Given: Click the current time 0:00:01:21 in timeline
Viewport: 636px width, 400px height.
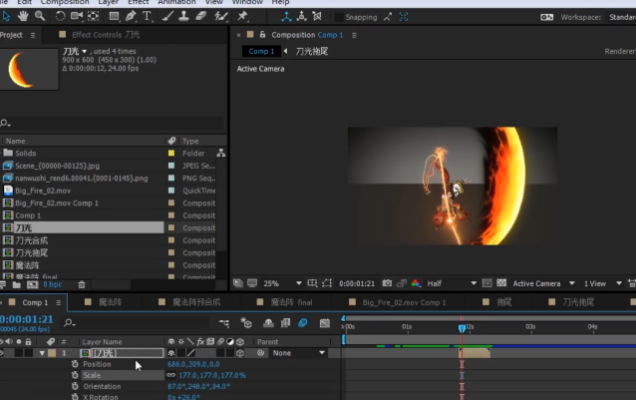Looking at the screenshot, I should (x=27, y=319).
